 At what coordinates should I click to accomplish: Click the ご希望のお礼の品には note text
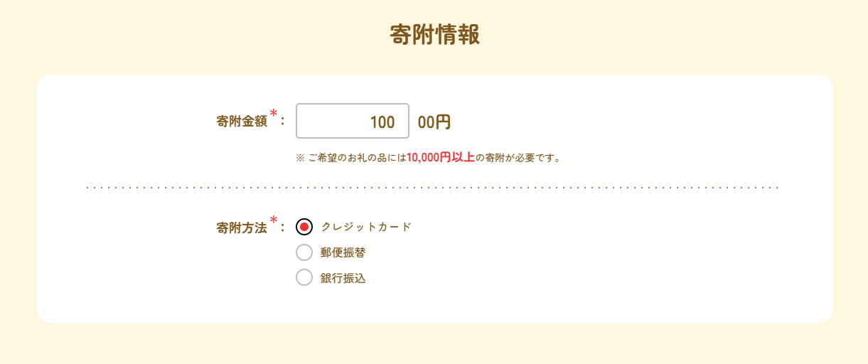coord(357,158)
